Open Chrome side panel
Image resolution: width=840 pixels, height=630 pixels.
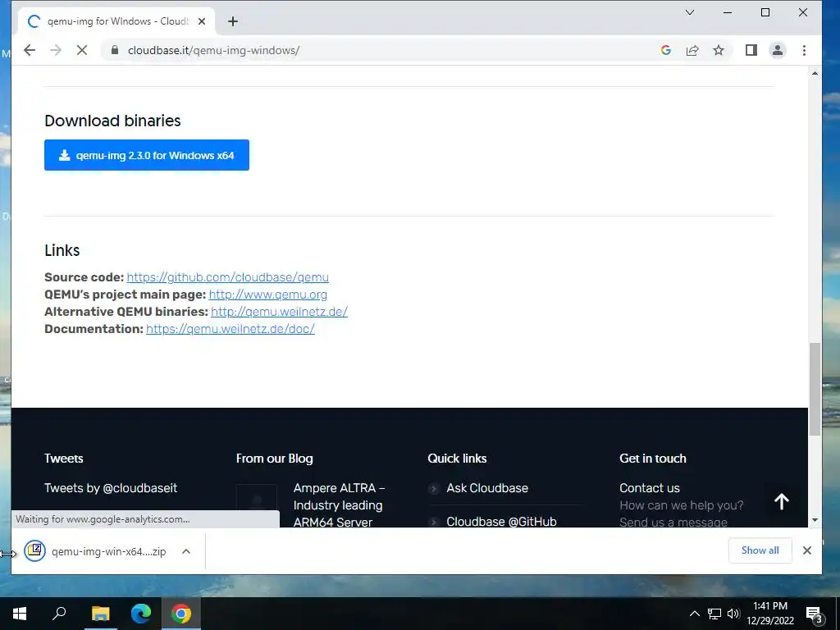point(751,50)
